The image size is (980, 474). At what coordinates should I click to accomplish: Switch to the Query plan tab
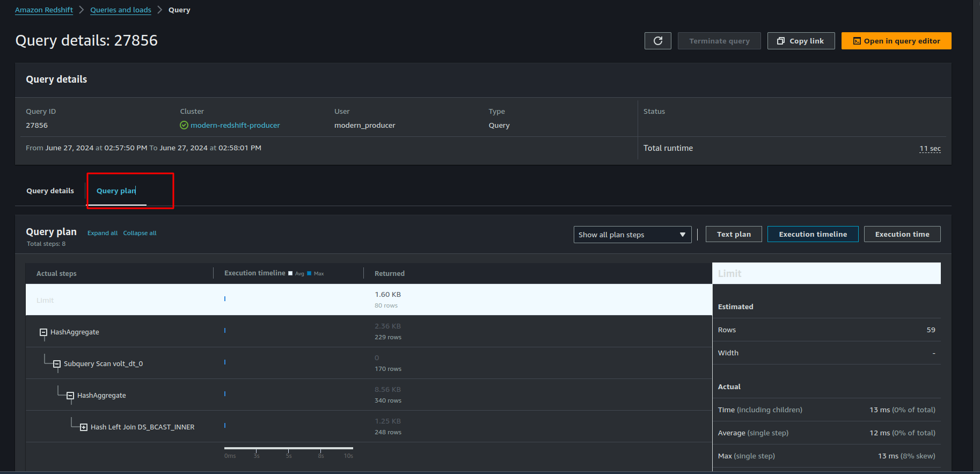[116, 191]
